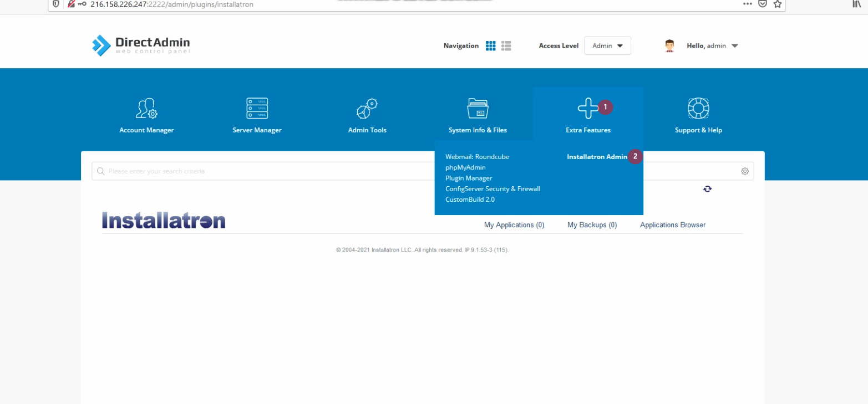Open the Access Level dropdown
Screen dimensions: 868x404
(x=607, y=46)
